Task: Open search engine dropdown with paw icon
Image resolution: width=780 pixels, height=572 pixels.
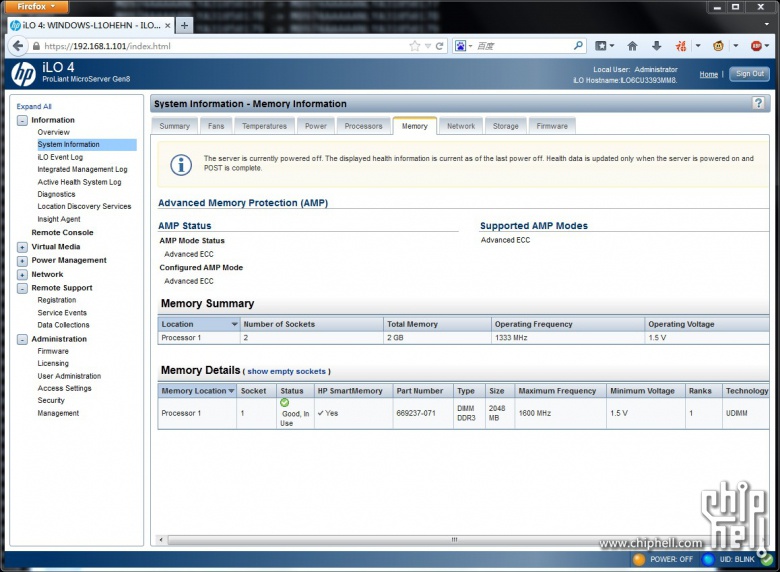Action: tap(463, 46)
